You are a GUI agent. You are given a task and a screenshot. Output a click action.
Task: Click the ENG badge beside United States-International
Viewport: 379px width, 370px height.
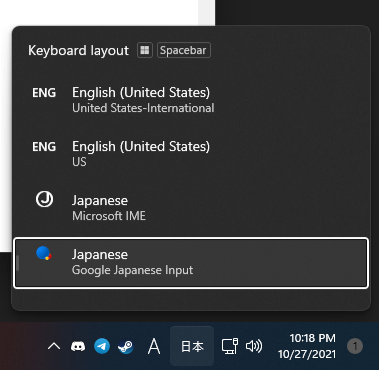pyautogui.click(x=44, y=93)
